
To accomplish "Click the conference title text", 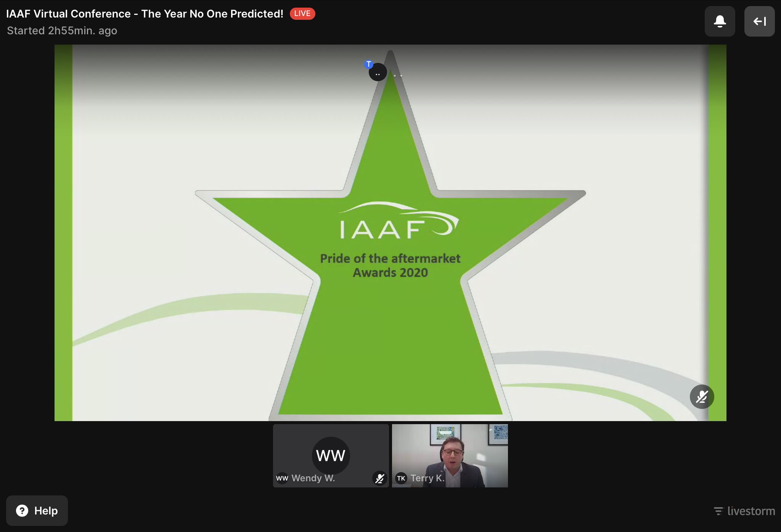I will click(145, 14).
